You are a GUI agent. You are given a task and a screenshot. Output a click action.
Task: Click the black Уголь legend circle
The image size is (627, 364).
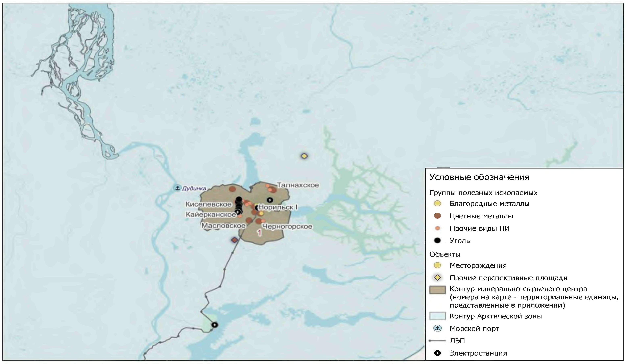(437, 240)
